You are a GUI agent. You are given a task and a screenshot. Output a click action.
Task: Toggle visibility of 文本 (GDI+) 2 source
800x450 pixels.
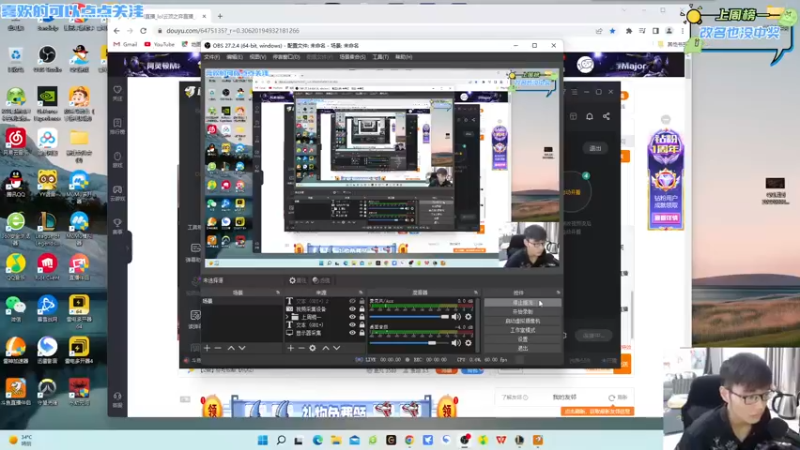coord(352,301)
